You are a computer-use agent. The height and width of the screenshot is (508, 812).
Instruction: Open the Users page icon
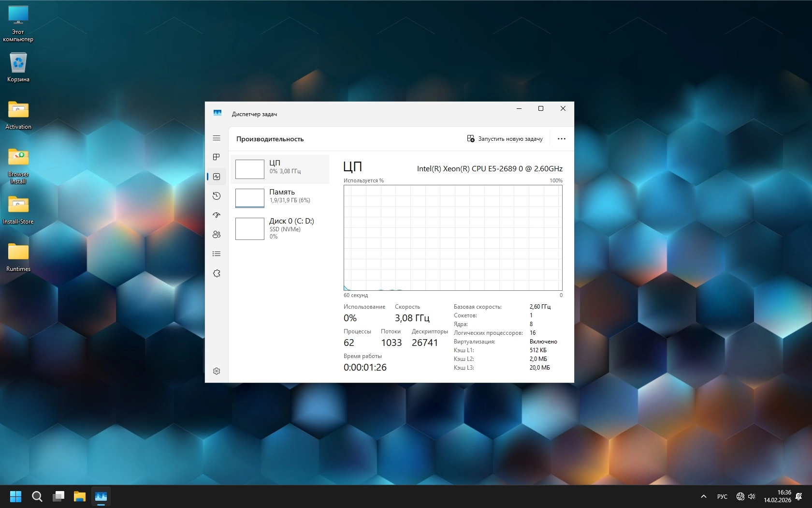point(217,235)
